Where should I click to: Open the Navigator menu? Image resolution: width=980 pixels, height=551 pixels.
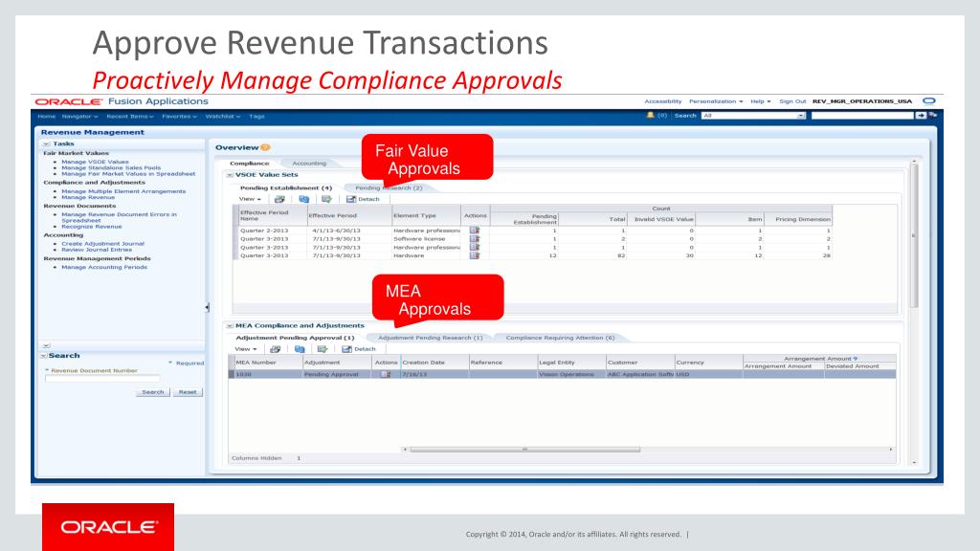(x=80, y=116)
